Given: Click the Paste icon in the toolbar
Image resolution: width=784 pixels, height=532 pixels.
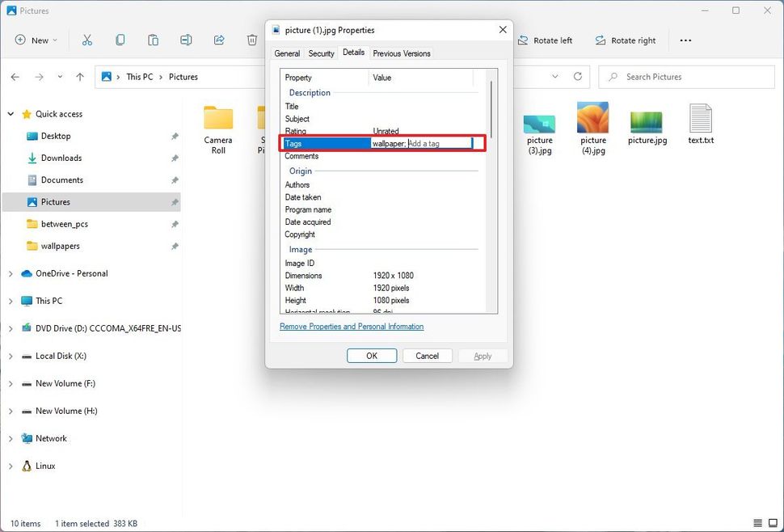Looking at the screenshot, I should pos(153,40).
